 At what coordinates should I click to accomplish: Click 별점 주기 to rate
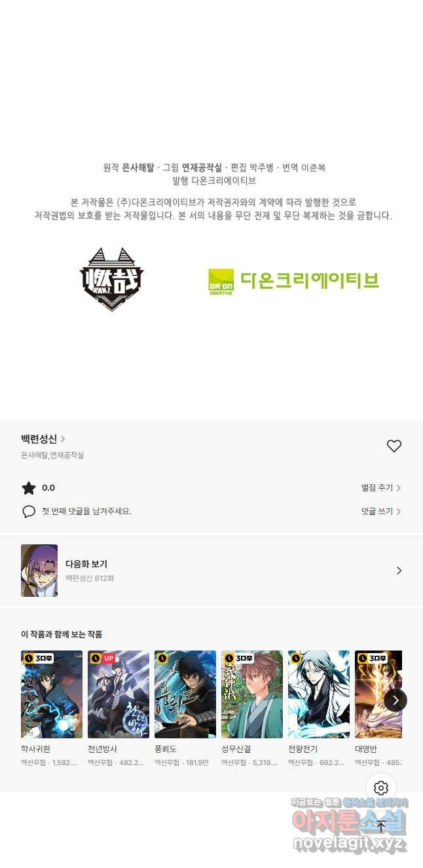coord(381,488)
